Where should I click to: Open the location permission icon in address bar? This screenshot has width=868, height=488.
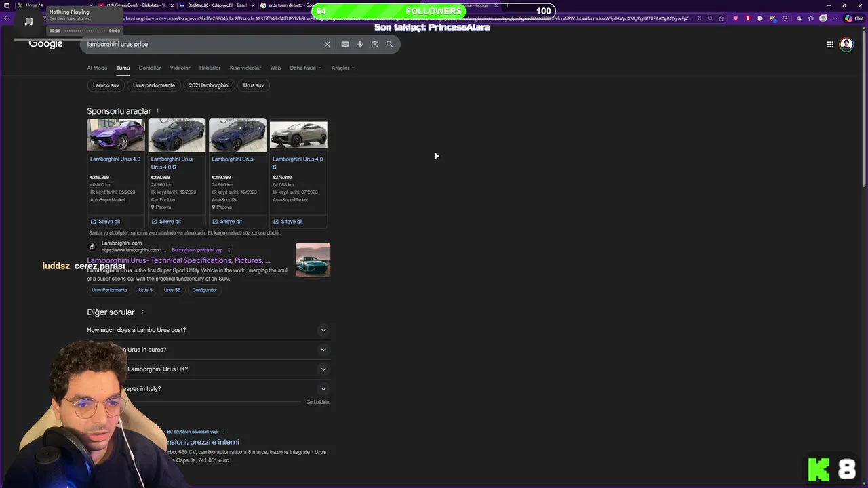[x=701, y=18]
